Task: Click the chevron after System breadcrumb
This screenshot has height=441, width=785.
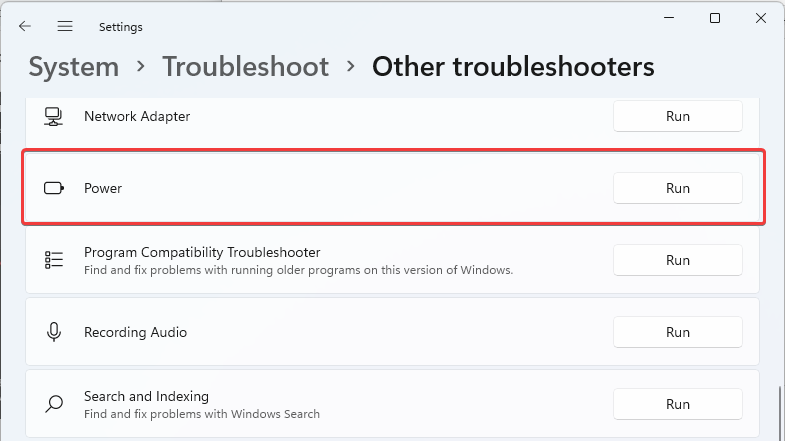Action: pos(141,66)
